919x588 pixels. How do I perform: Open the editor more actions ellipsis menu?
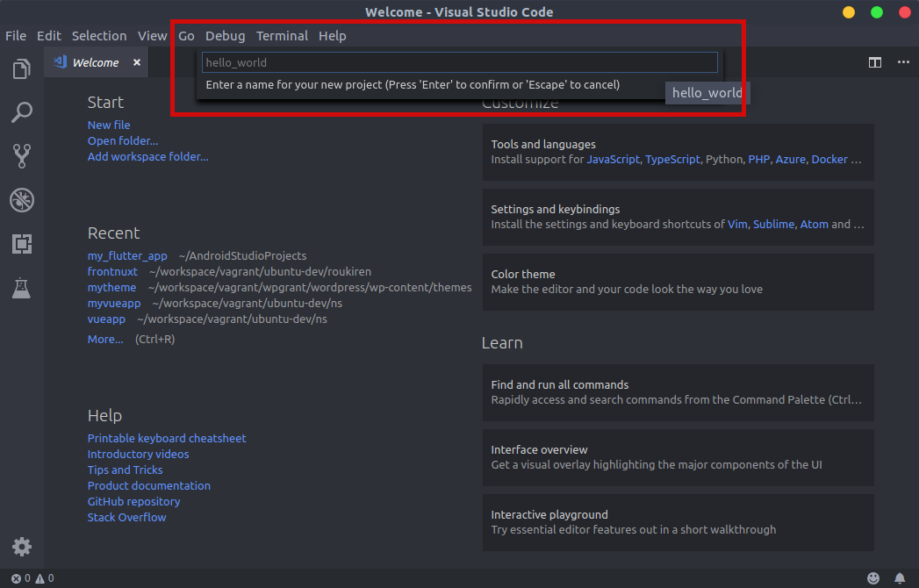tap(903, 62)
